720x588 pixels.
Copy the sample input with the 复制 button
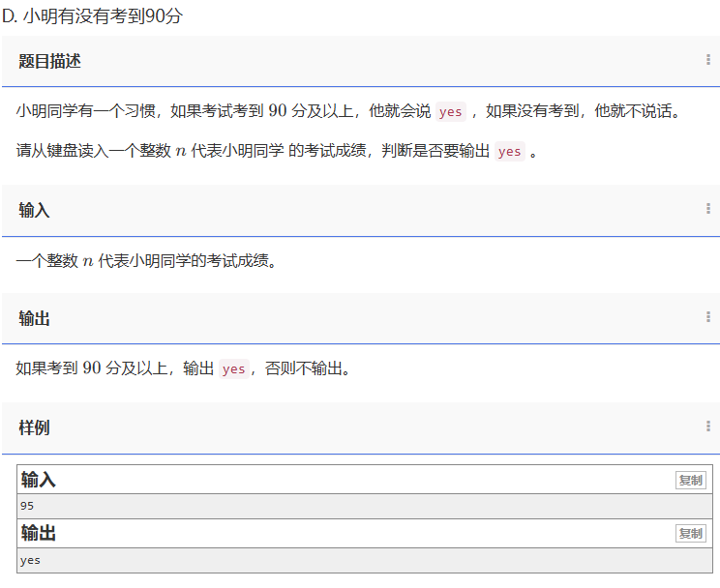690,481
